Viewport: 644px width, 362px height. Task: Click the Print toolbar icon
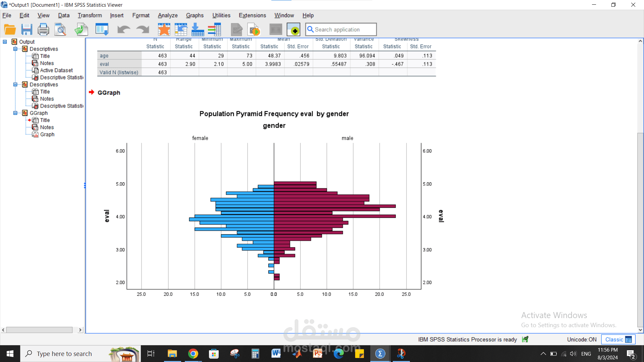tap(43, 29)
